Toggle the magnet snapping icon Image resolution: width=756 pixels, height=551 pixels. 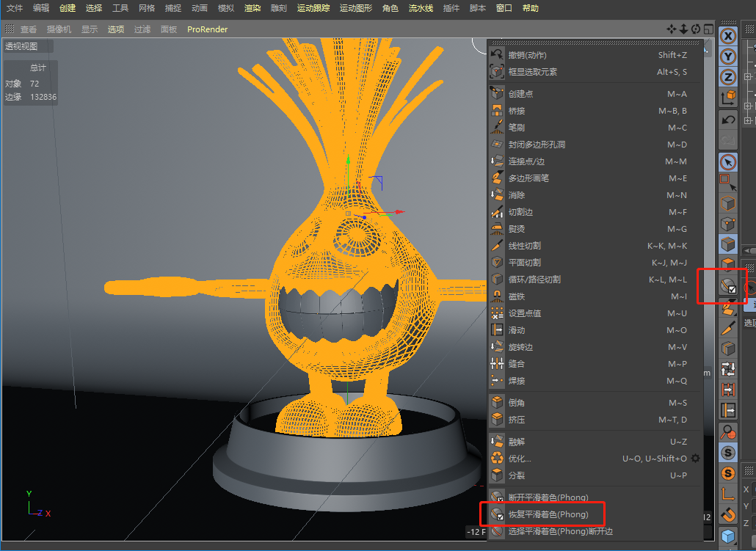[728, 515]
